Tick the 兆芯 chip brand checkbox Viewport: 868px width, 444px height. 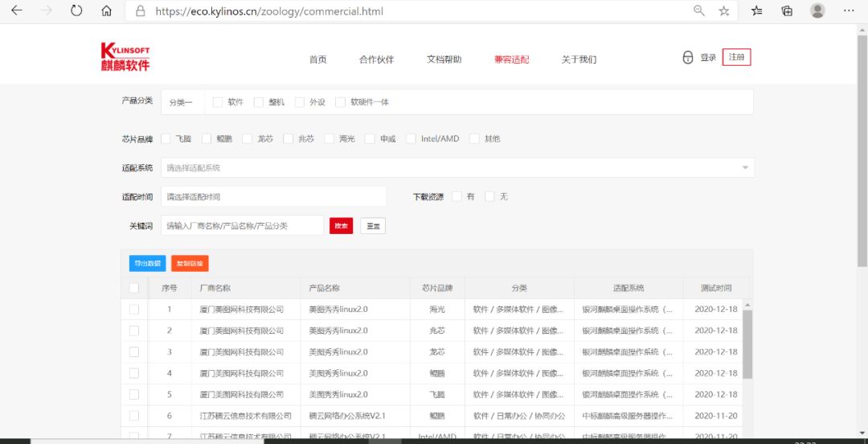pos(288,138)
